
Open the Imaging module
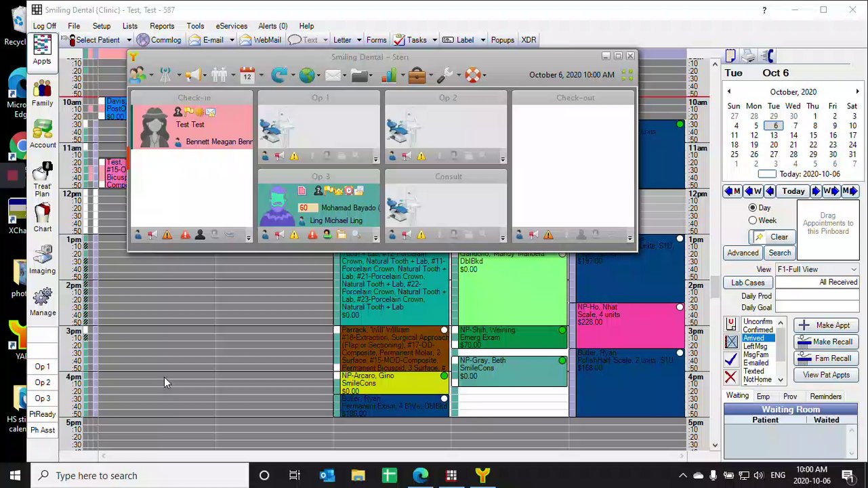click(42, 260)
